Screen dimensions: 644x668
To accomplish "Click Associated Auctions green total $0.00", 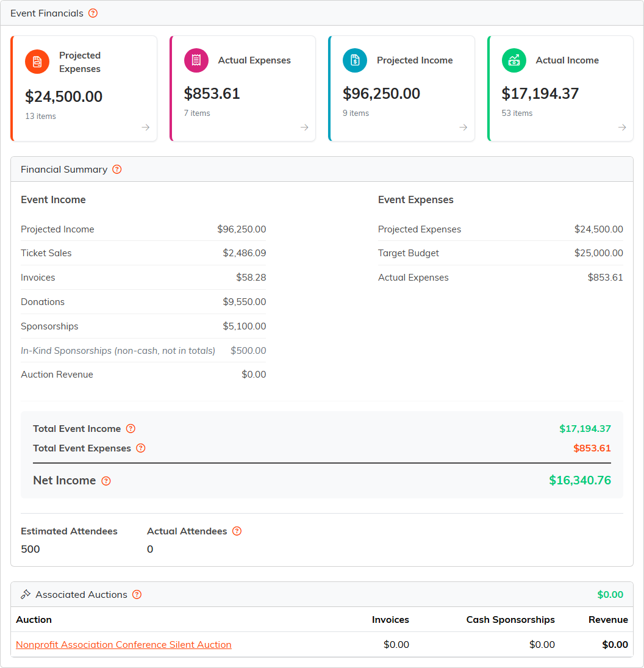I will [610, 595].
